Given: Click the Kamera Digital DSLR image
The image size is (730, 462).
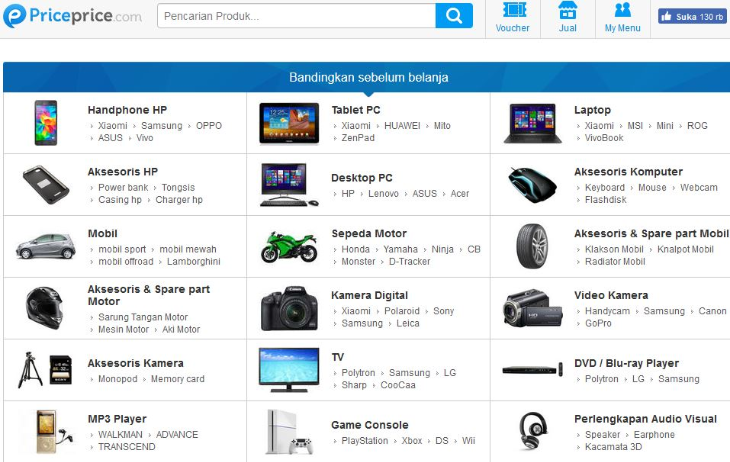Looking at the screenshot, I should click(x=289, y=308).
